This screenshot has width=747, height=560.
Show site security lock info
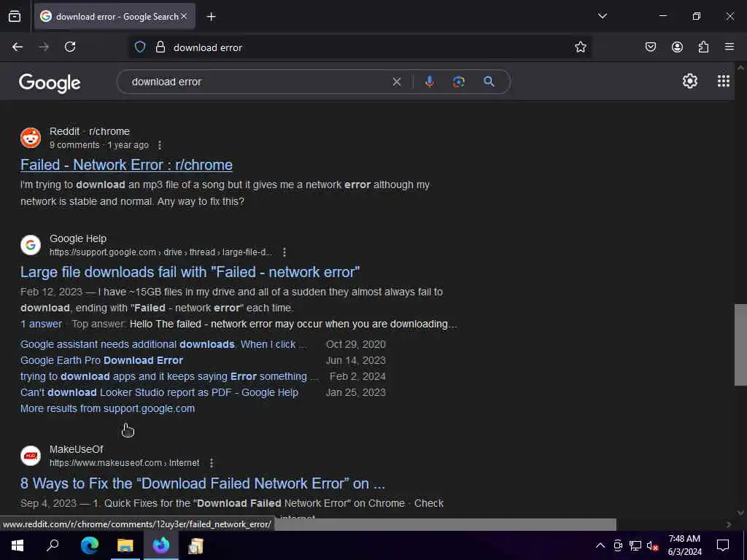160,47
